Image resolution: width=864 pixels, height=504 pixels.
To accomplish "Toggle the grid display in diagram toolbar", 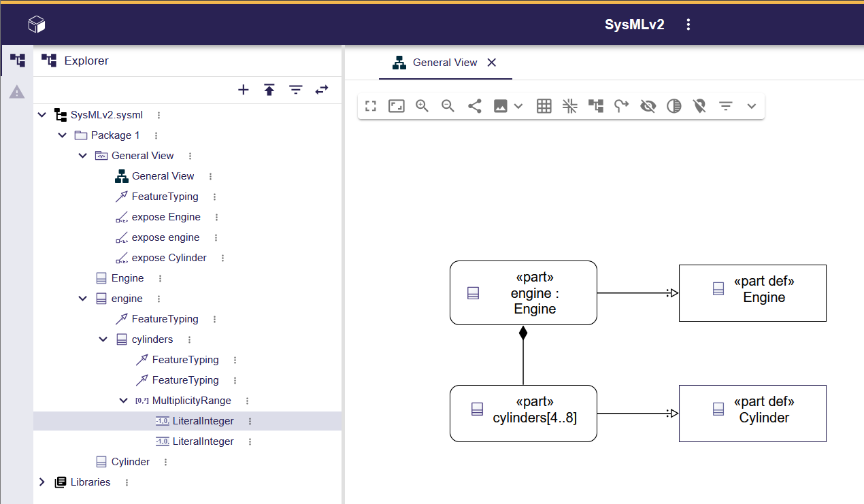I will 544,106.
